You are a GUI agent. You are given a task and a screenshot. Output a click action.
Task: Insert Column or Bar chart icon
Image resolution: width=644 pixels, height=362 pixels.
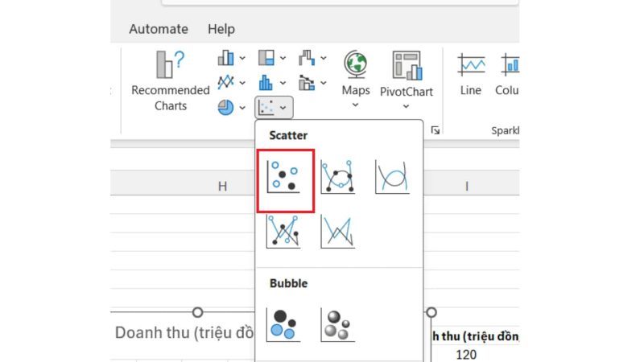[225, 58]
